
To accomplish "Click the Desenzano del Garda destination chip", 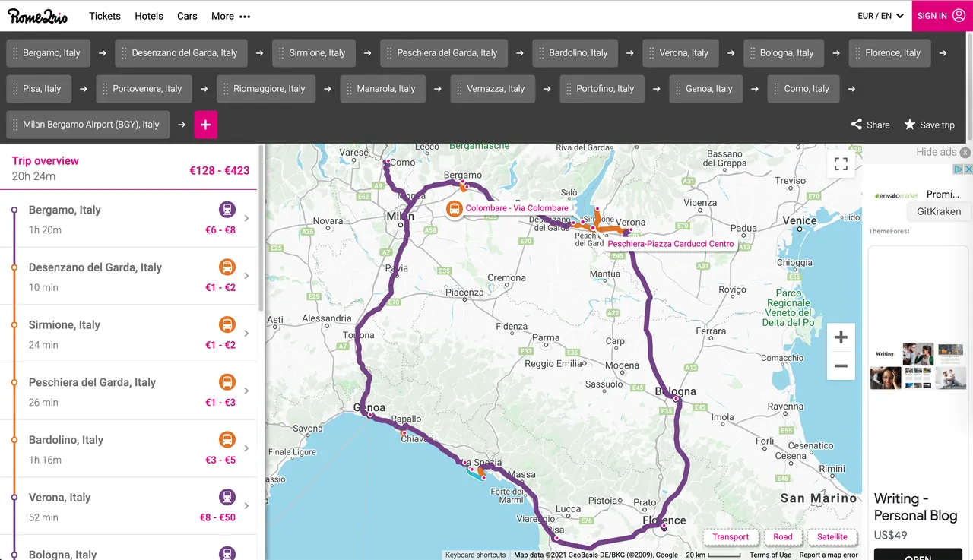I will (x=182, y=53).
